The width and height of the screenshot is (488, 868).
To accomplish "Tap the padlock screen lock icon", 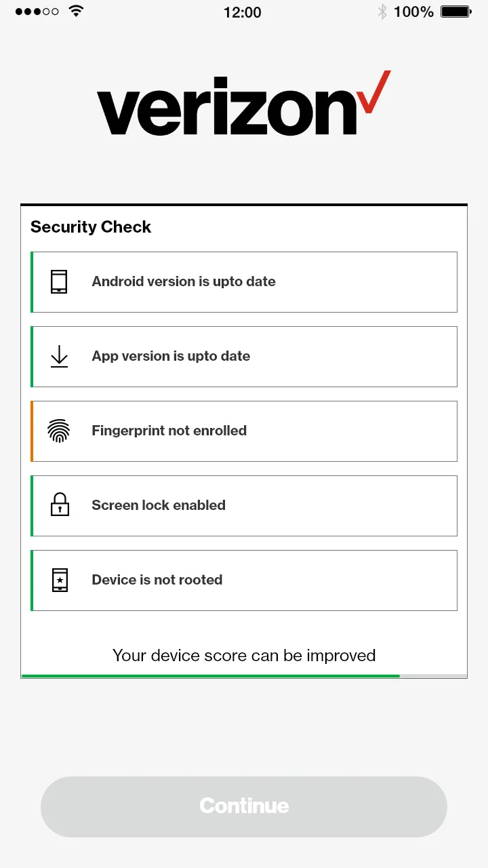I will 60,505.
